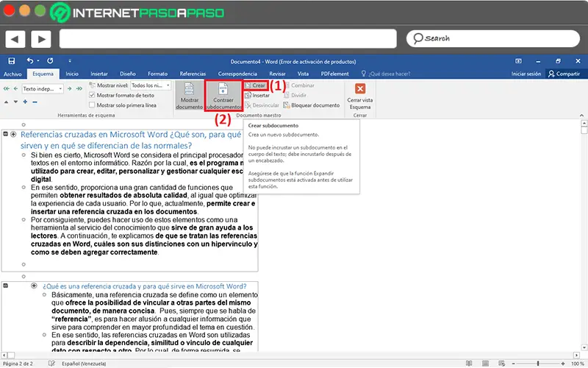Demote outline level with single right arrow
The image size is (588, 368).
[x=69, y=88]
